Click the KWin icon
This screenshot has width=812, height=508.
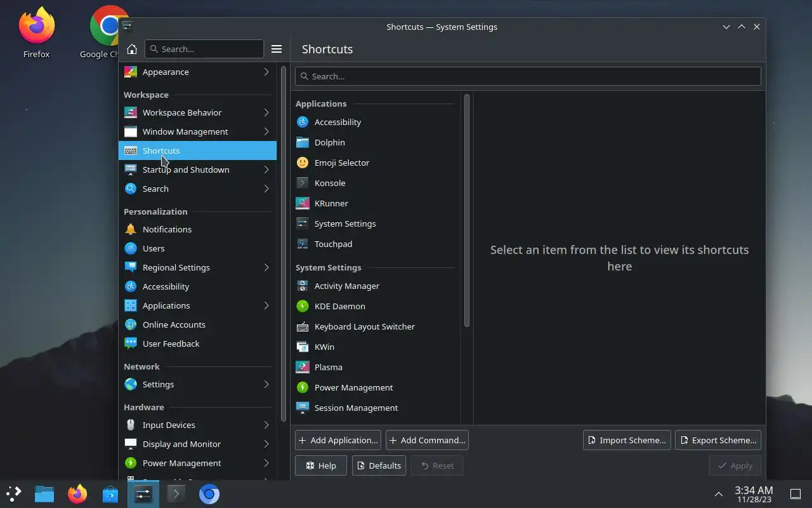tap(303, 347)
